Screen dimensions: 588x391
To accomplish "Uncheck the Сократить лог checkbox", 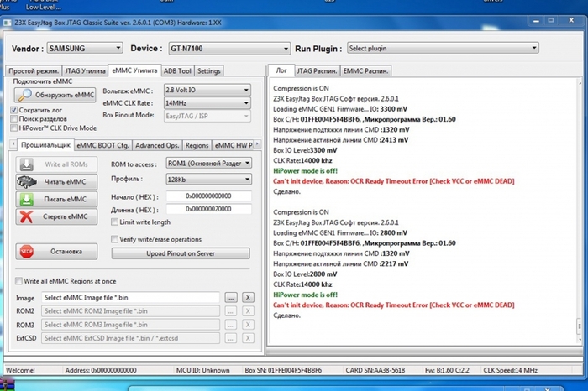I will [x=14, y=110].
